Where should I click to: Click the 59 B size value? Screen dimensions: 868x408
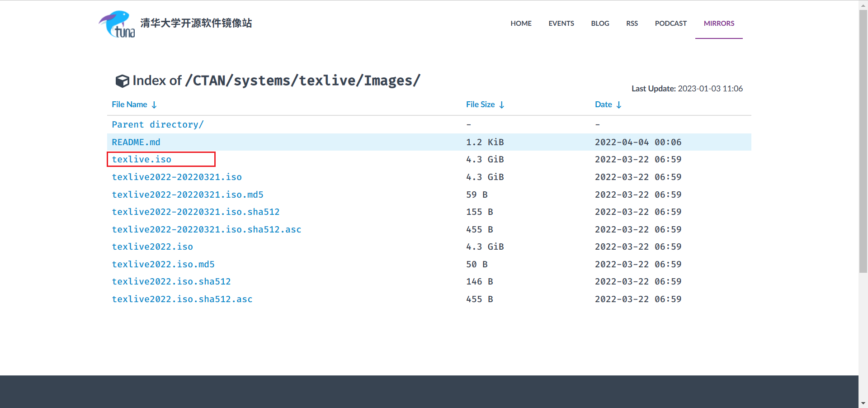(x=477, y=195)
